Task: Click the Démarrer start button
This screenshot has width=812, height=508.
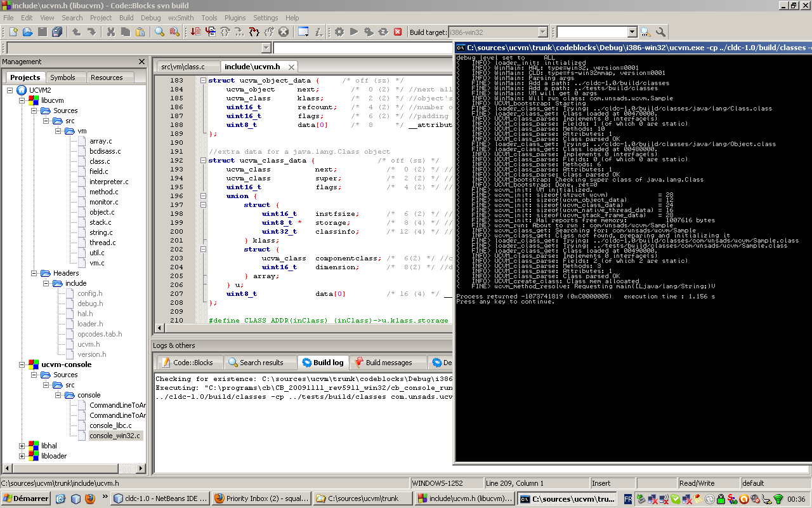Action: 26,499
